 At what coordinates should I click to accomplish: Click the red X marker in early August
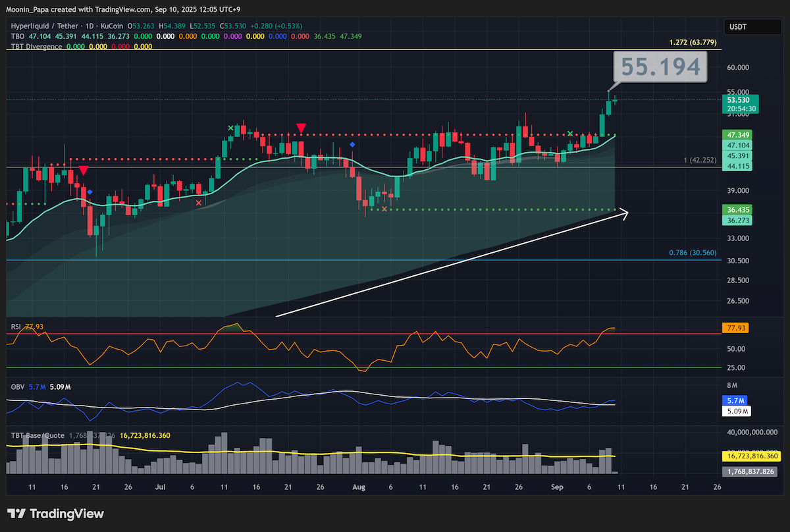tap(384, 209)
